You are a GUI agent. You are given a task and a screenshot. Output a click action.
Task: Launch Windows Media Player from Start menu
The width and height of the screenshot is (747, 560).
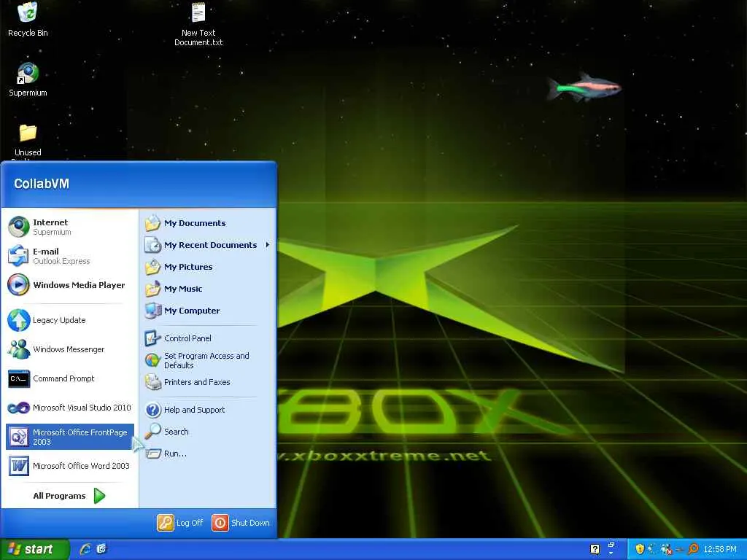pos(69,285)
